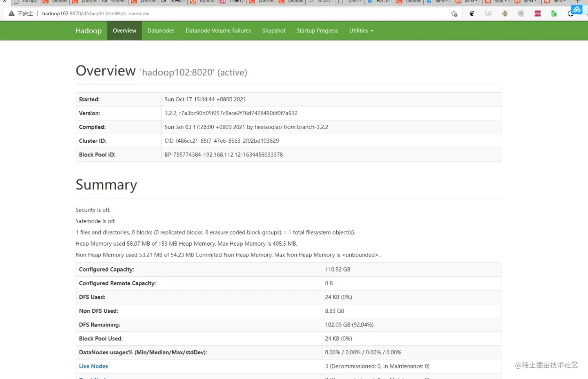588x379 pixels.
Task: Select the Compiled value text
Action: [246, 127]
